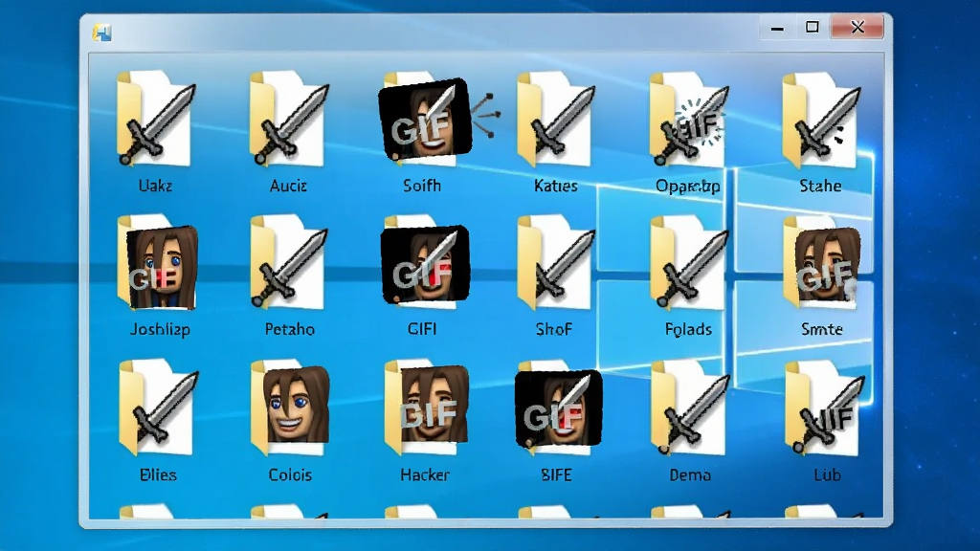This screenshot has height=551, width=980.
Task: Open the ShoF sword folder
Action: point(555,262)
